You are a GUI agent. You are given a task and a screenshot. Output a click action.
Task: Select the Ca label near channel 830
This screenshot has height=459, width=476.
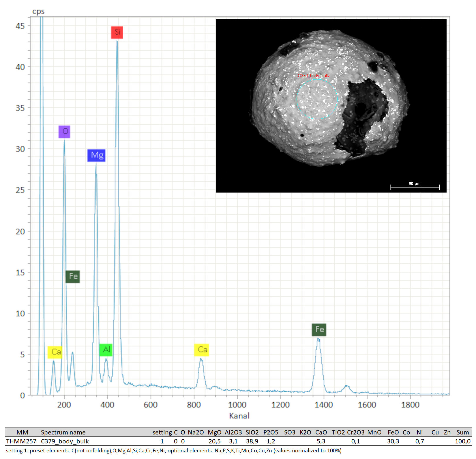tap(202, 350)
